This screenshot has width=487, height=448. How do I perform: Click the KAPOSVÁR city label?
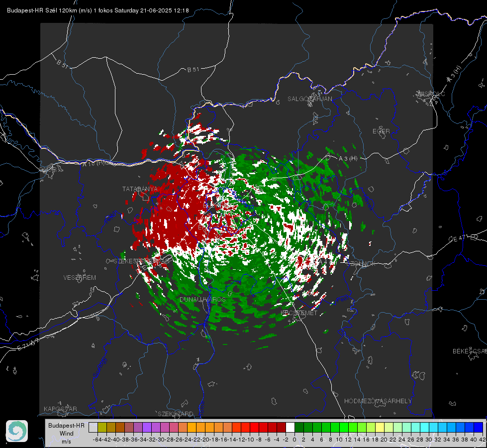pyautogui.click(x=60, y=409)
